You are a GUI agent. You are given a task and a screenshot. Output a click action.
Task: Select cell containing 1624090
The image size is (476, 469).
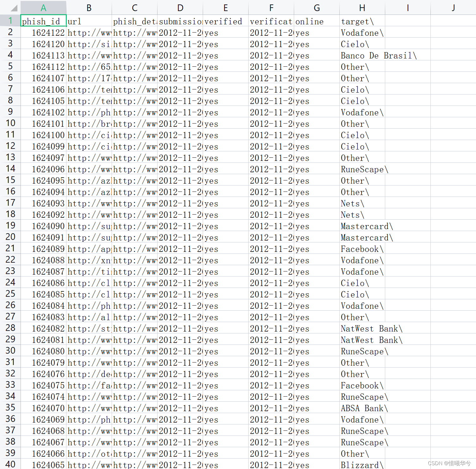tap(43, 225)
